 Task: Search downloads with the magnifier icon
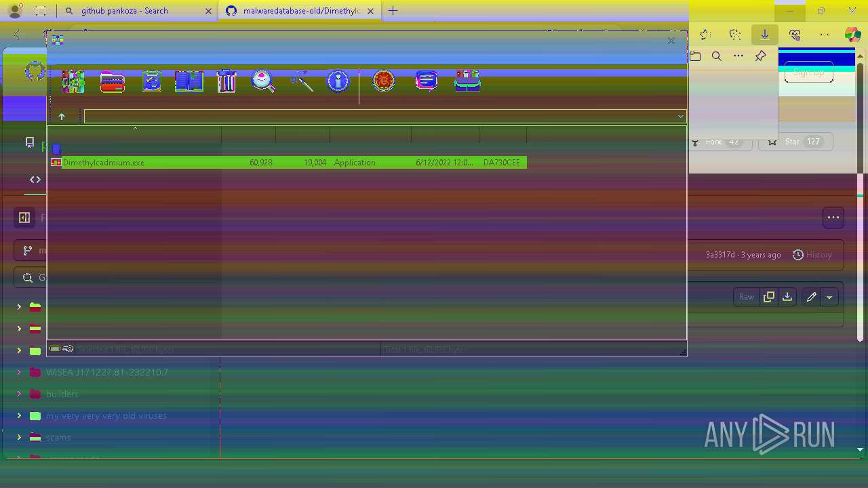click(717, 56)
